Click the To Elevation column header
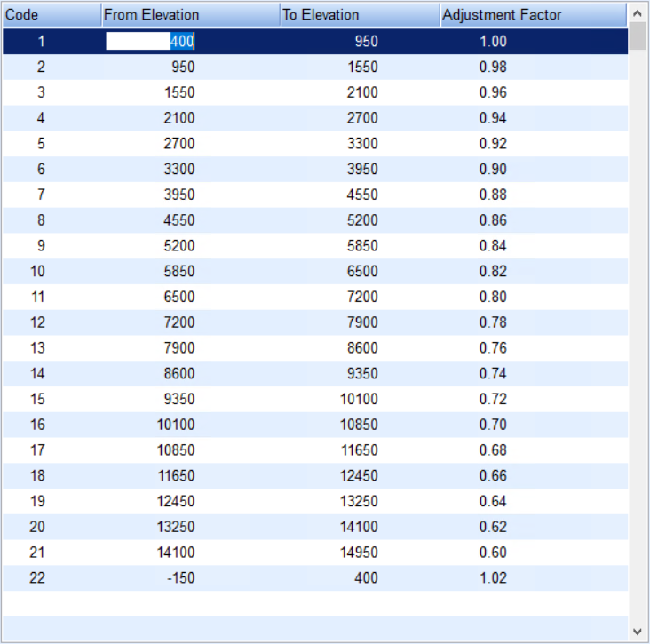 click(361, 15)
